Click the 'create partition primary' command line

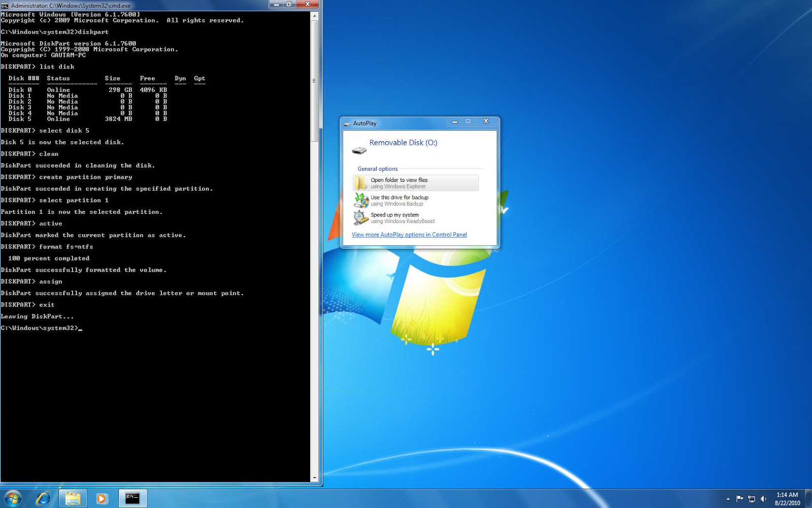(66, 177)
